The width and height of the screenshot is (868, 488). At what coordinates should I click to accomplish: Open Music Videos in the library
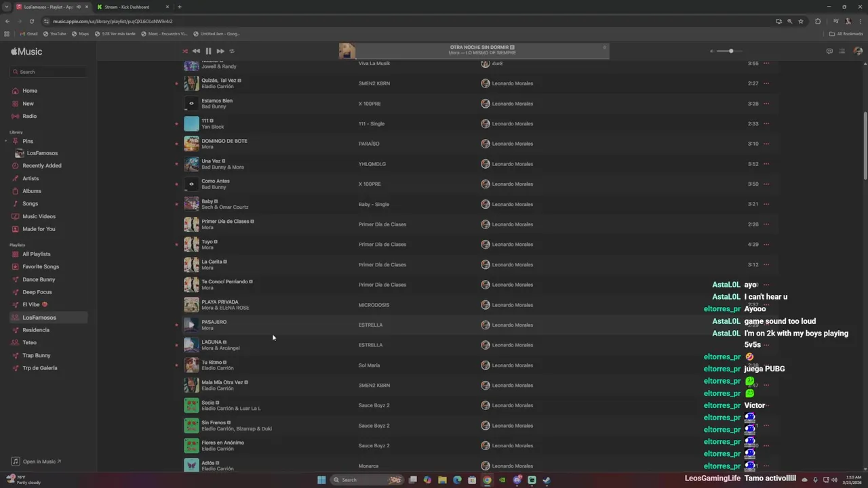click(x=39, y=216)
